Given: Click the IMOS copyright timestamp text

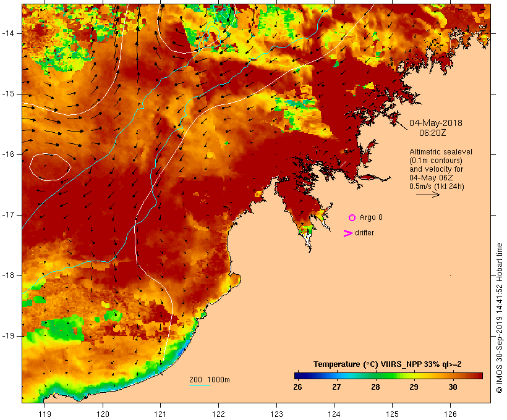Looking at the screenshot, I should tap(499, 318).
